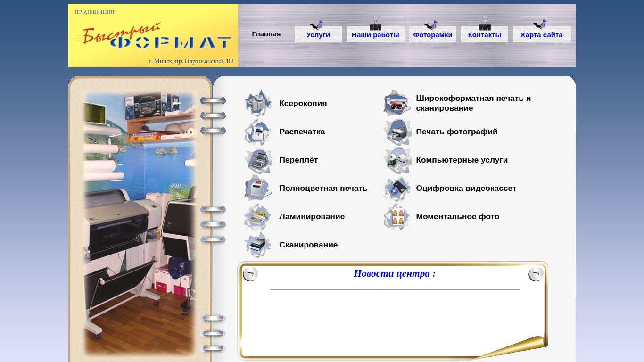Open the Главная menu item
Screen dimensions: 644x362
pyautogui.click(x=266, y=34)
